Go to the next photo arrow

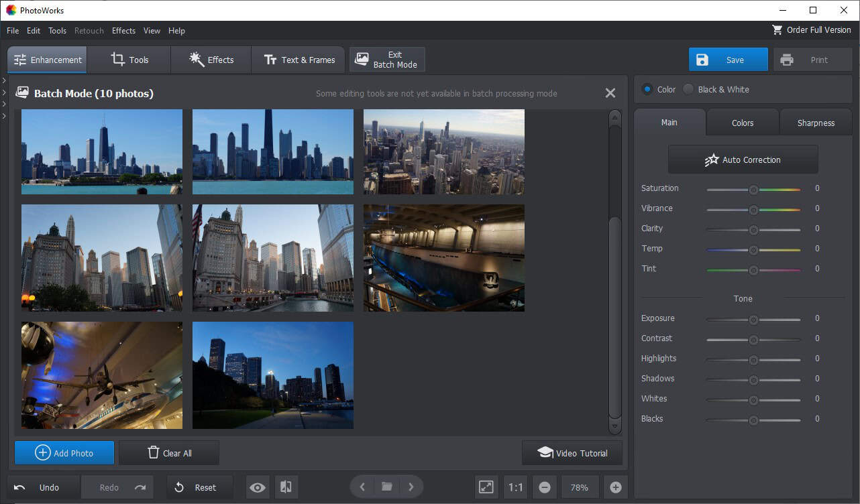(x=411, y=487)
